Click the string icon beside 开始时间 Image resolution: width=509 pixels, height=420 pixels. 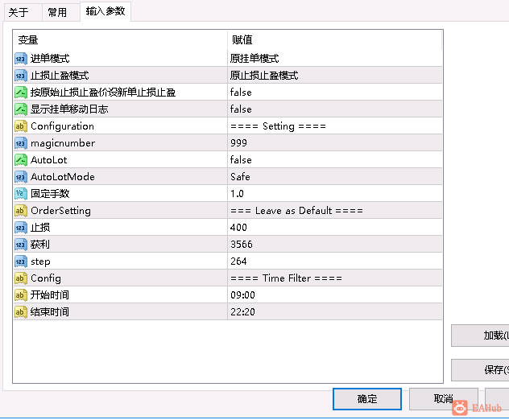point(21,294)
